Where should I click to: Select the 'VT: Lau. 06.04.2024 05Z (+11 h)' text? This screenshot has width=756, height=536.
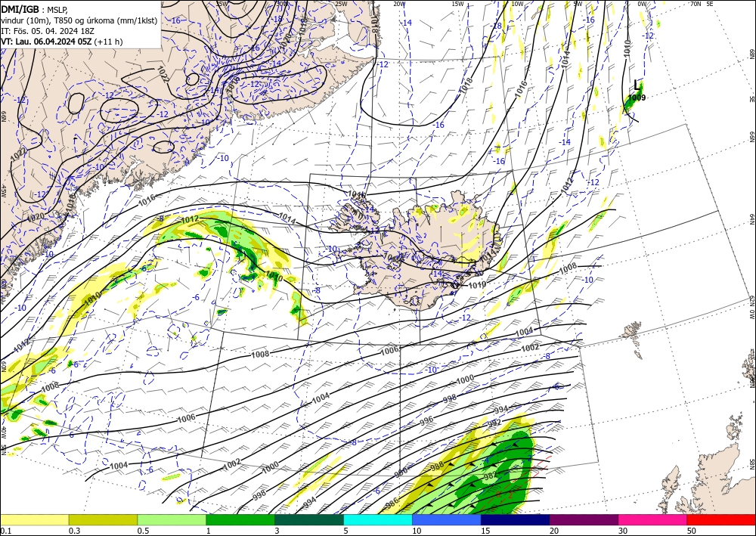62,42
